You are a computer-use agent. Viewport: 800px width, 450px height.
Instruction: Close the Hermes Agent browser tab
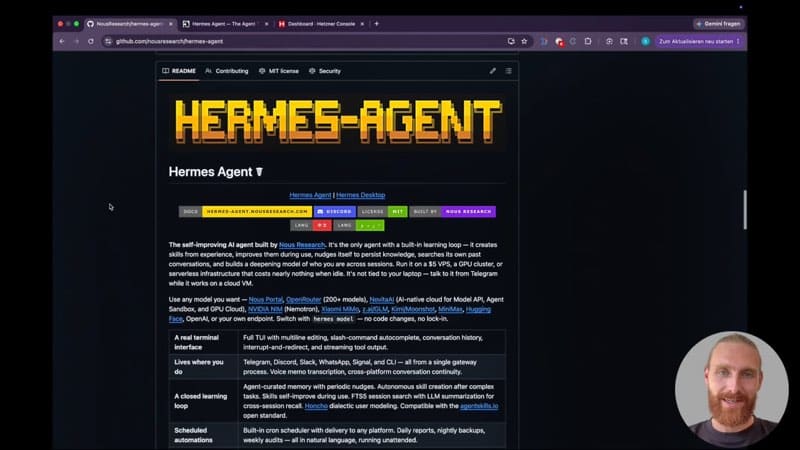[266, 24]
